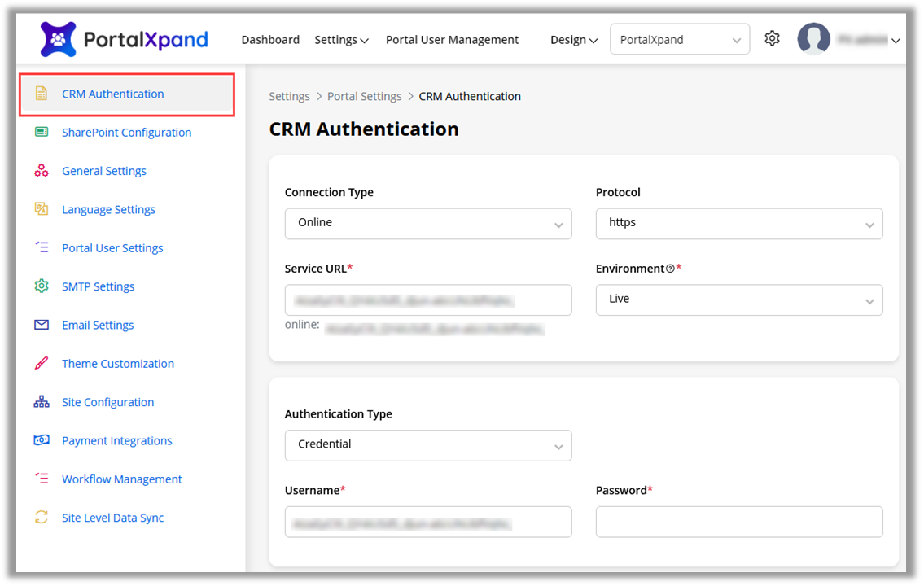Click the Language Settings sidebar icon

point(42,209)
